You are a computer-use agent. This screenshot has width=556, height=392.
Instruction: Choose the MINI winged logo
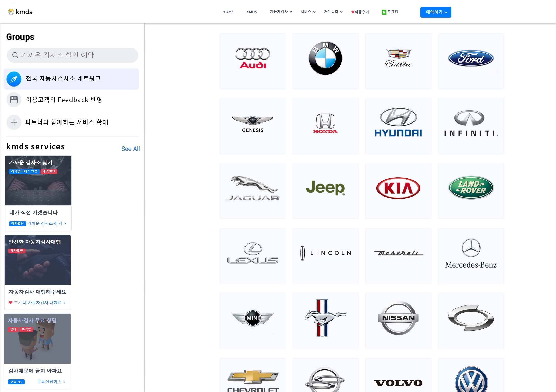tap(253, 318)
